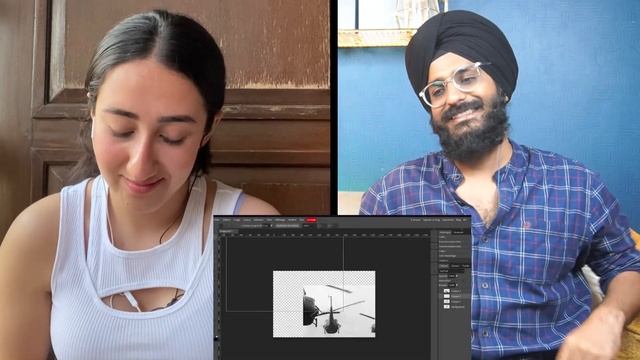Click the Report a bug link

click(x=431, y=220)
